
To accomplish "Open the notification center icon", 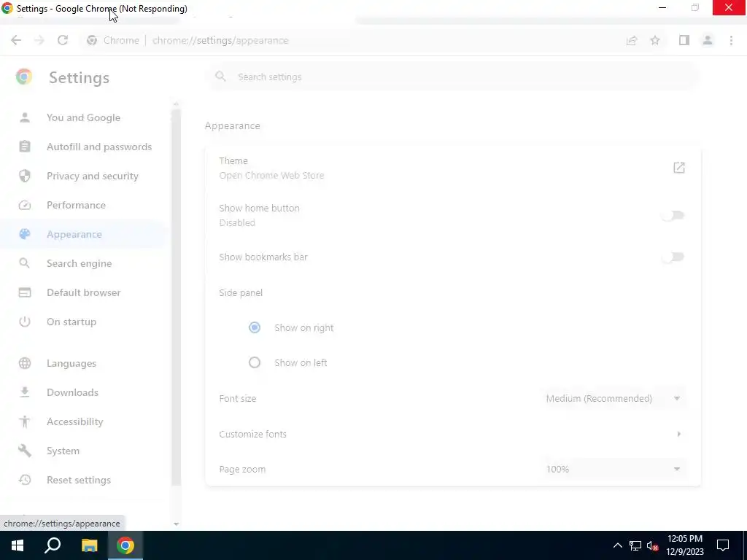I will [723, 545].
